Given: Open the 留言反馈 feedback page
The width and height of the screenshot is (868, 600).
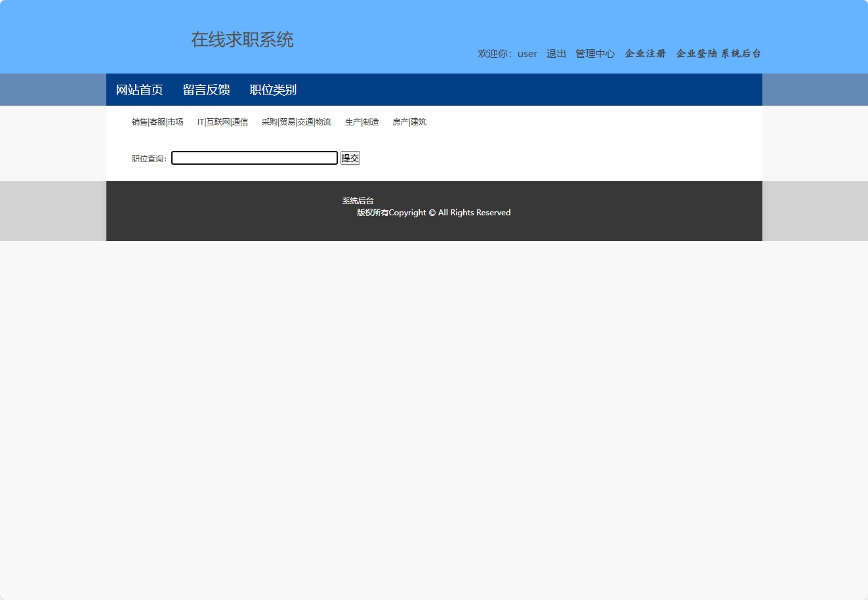Looking at the screenshot, I should click(206, 89).
